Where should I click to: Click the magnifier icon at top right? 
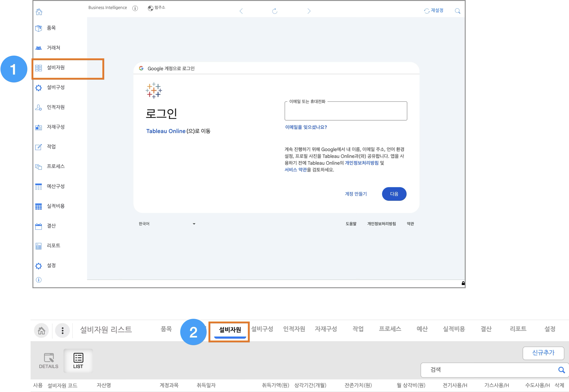click(457, 11)
